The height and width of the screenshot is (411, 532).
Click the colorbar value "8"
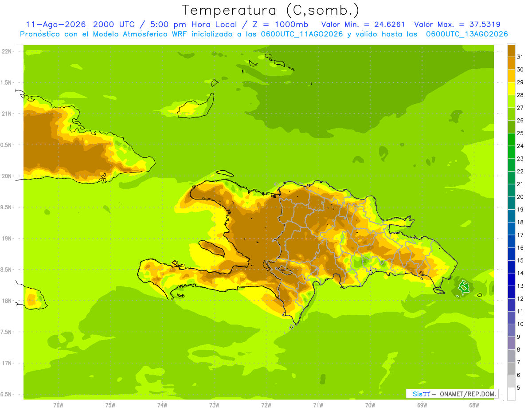point(519,350)
